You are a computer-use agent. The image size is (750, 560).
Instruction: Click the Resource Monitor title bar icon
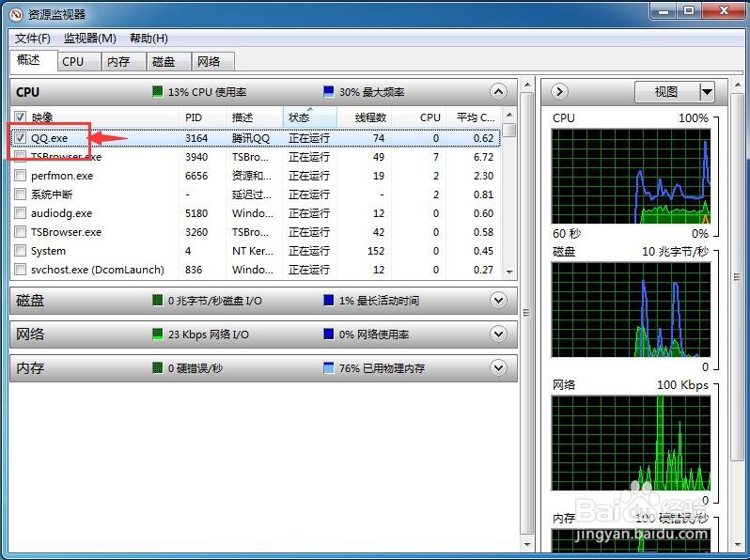point(16,14)
